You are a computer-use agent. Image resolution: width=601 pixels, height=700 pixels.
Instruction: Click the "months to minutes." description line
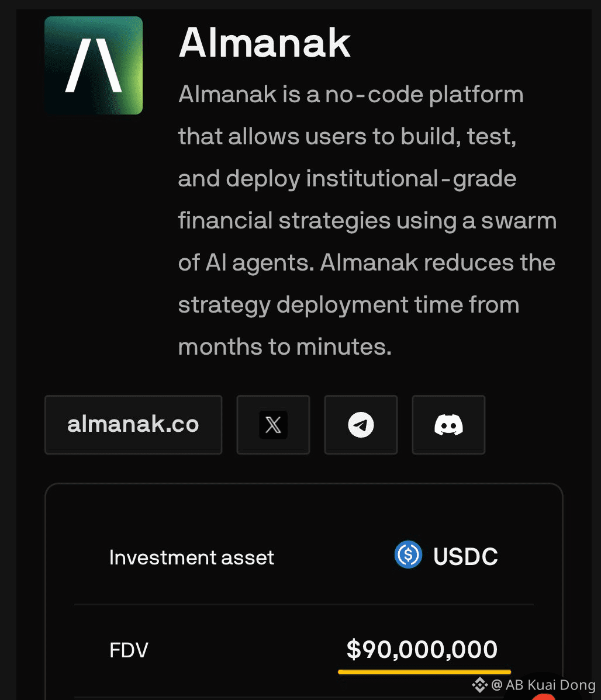(x=285, y=347)
